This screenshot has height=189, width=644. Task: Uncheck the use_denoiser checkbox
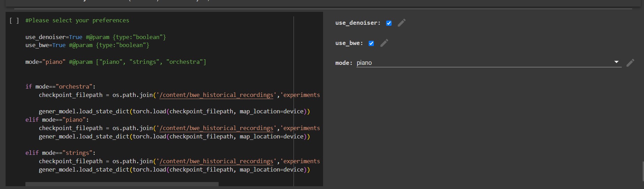click(389, 23)
